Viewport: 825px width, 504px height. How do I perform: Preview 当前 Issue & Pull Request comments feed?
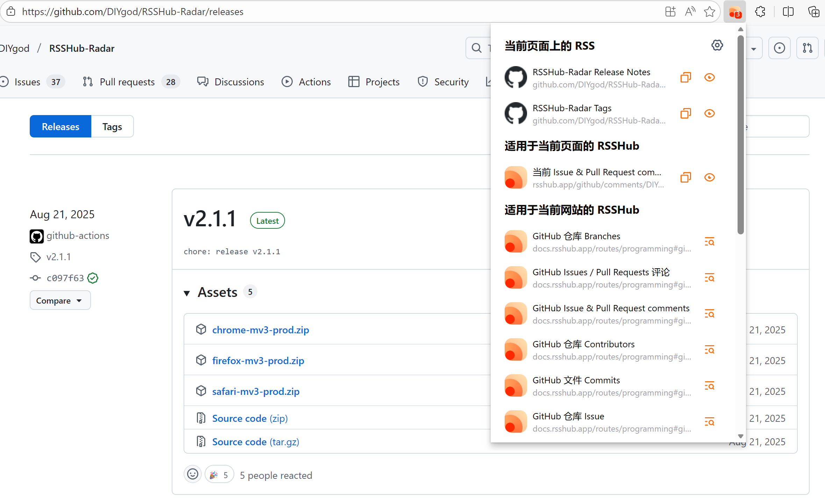709,177
